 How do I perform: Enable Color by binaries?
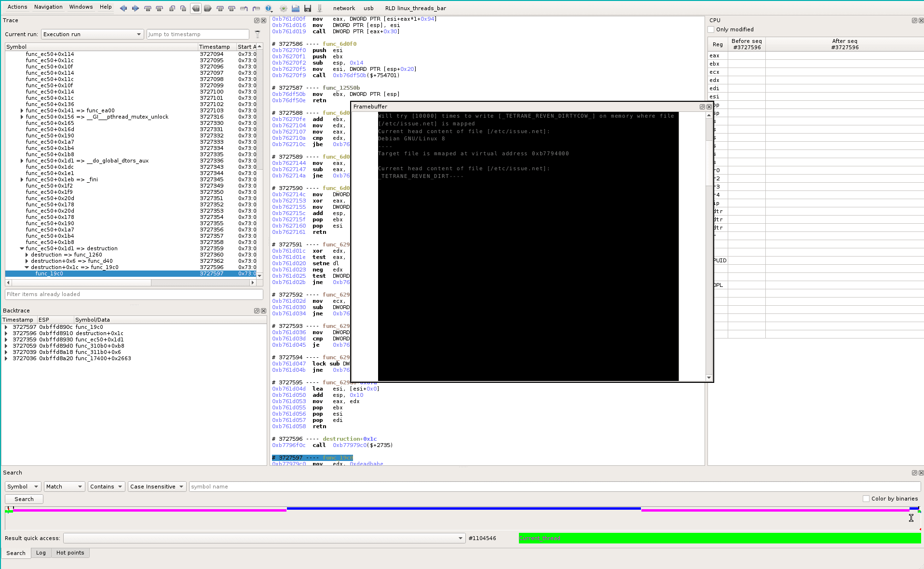(866, 499)
